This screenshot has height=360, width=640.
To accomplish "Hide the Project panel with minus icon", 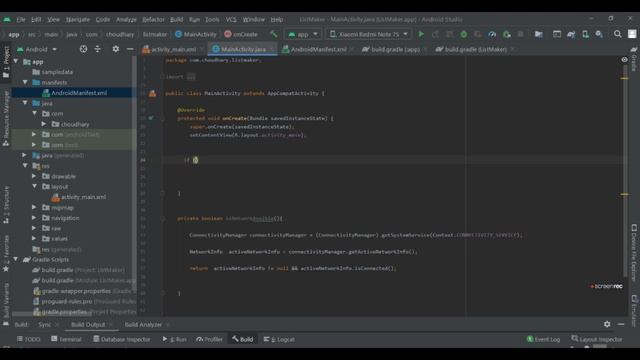I will tap(130, 49).
